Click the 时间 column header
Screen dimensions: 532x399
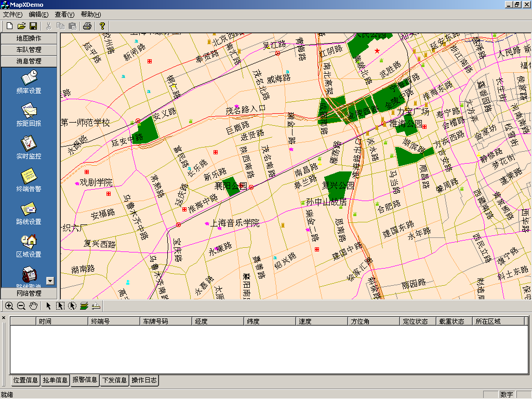pos(62,321)
